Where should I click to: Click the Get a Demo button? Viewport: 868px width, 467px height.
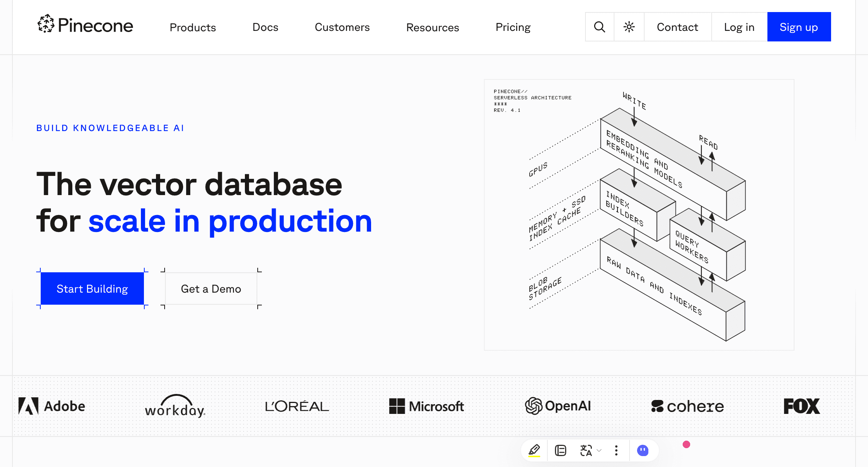(211, 289)
